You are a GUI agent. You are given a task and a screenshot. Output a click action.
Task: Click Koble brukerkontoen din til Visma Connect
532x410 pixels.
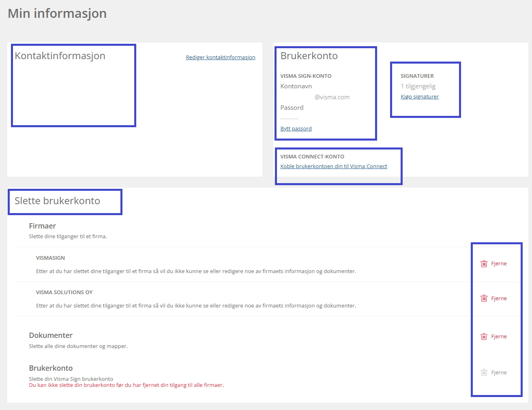[x=334, y=167]
